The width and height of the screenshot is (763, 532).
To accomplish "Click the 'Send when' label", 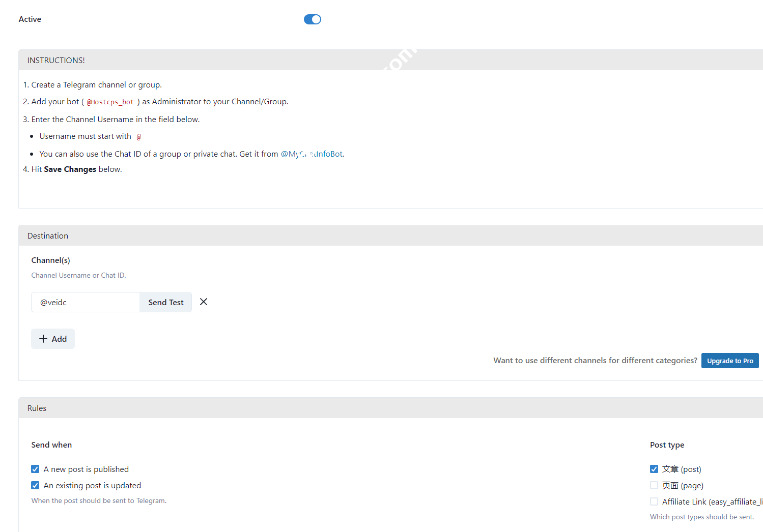I will pyautogui.click(x=51, y=445).
